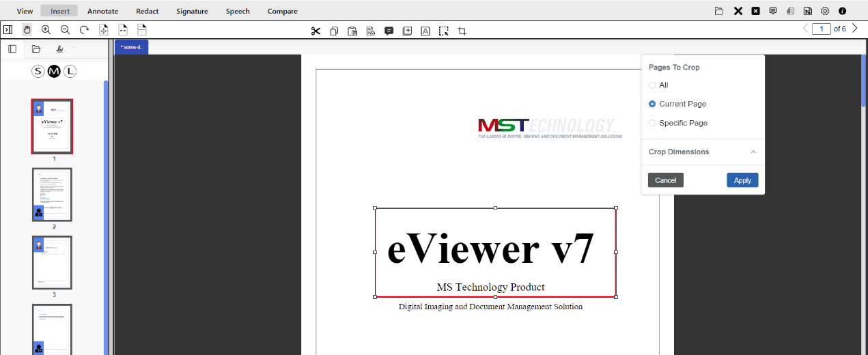Zoom in with the plus magnifier
The height and width of the screenshot is (355, 868).
46,30
